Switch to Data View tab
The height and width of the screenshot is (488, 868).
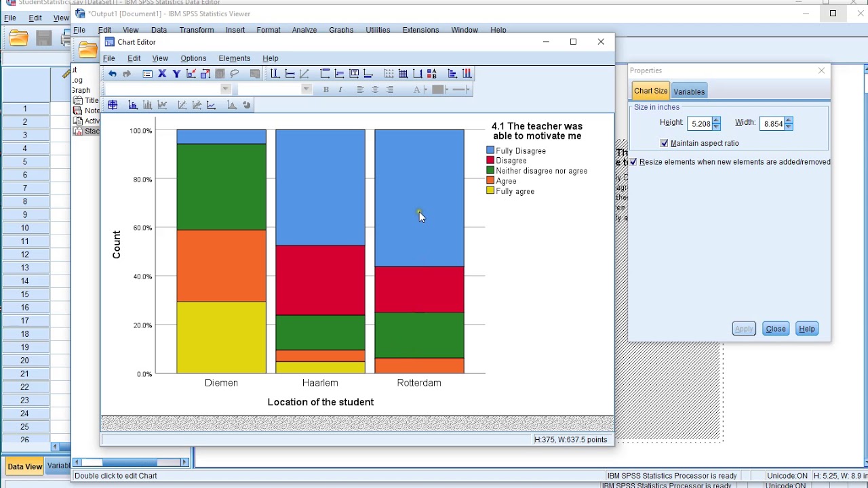tap(24, 466)
